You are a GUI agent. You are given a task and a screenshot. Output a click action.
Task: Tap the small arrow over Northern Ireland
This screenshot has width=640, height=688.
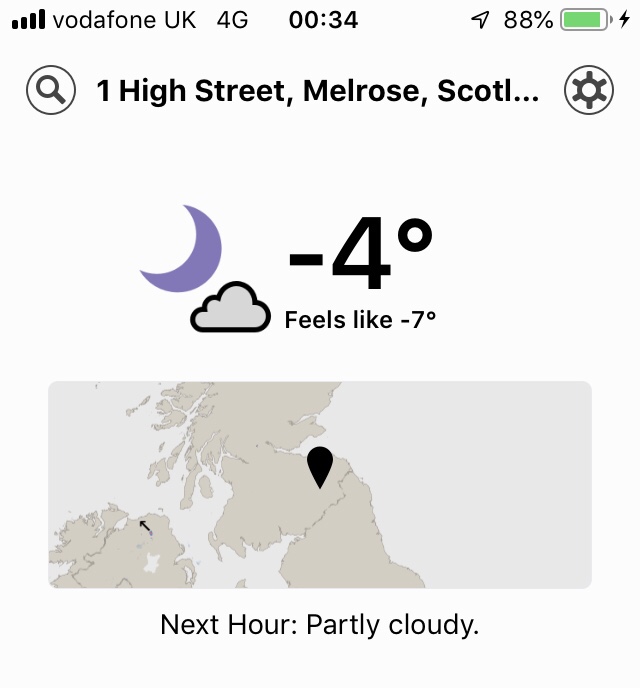tap(145, 525)
